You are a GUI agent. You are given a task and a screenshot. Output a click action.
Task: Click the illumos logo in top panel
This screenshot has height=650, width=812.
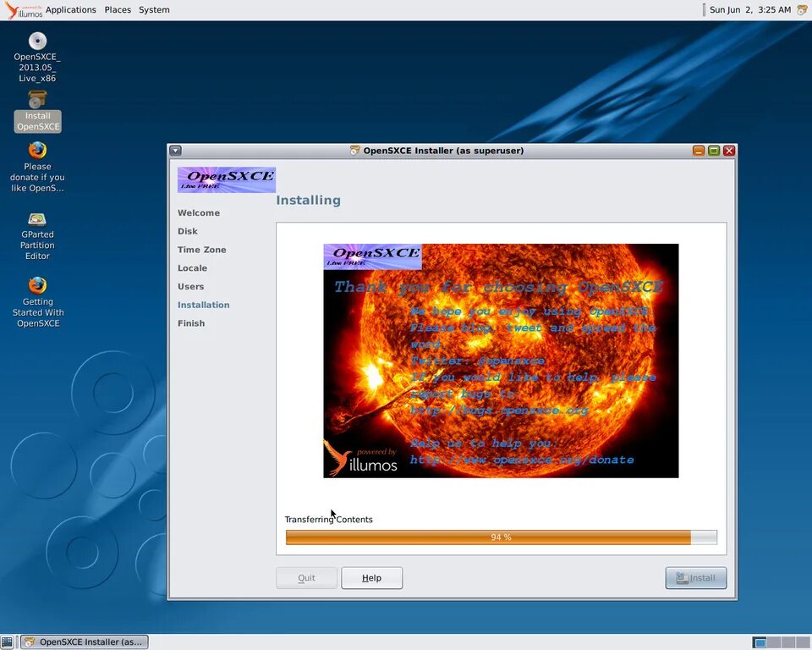(23, 10)
